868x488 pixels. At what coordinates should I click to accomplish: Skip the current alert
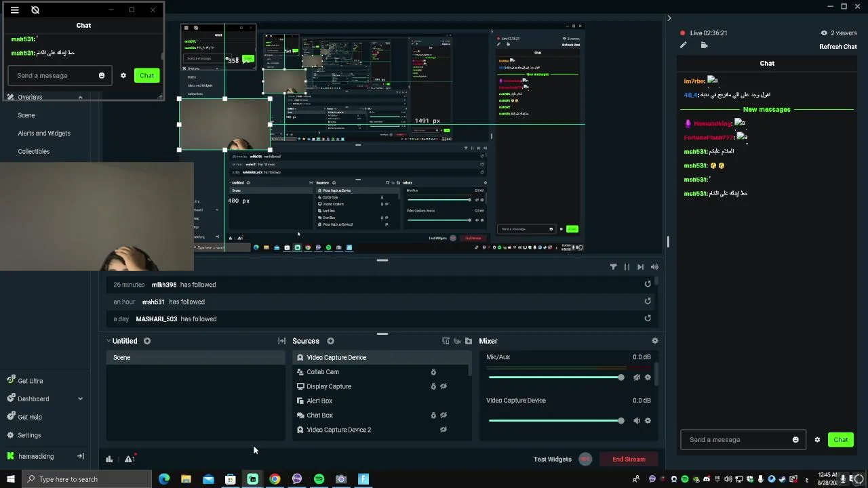point(640,267)
